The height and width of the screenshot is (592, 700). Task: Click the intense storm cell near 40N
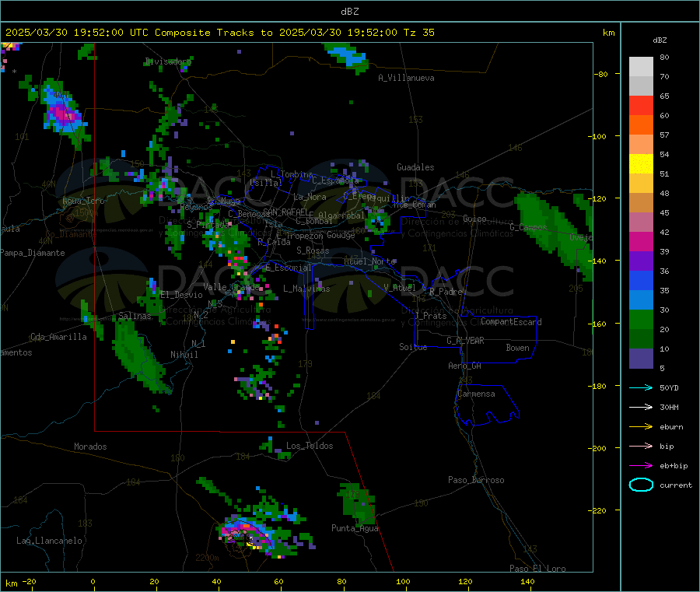(x=64, y=114)
